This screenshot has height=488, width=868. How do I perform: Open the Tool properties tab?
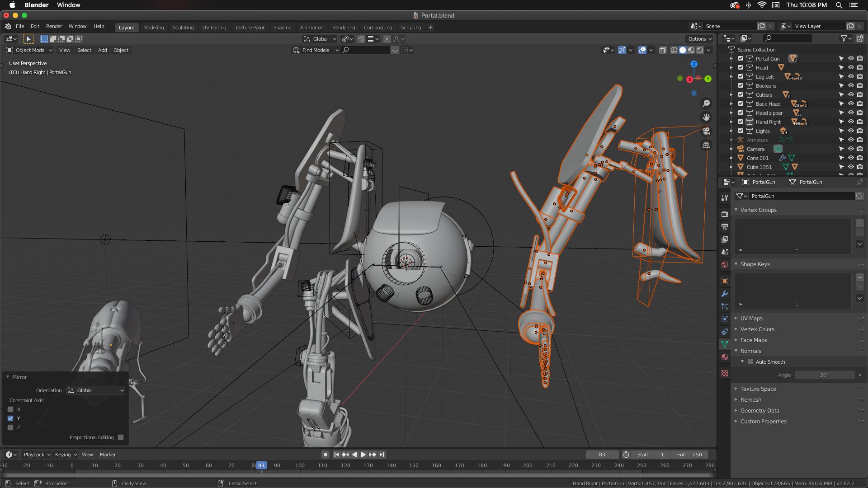pyautogui.click(x=725, y=198)
